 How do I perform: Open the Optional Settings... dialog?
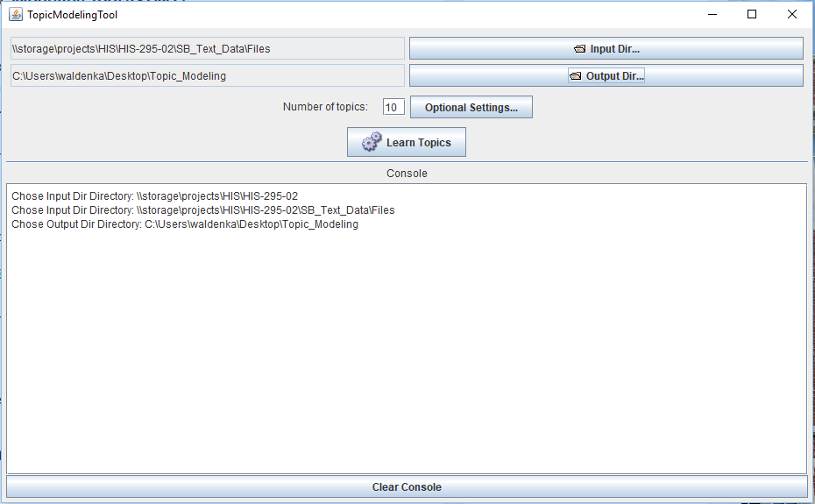click(x=471, y=107)
